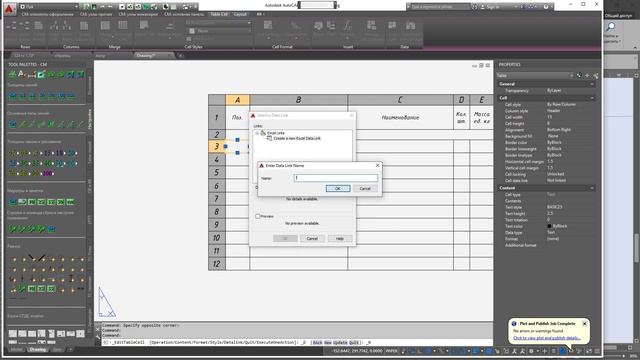Collapse the Content section in Properties
The width and height of the screenshot is (640, 360).
click(x=592, y=188)
